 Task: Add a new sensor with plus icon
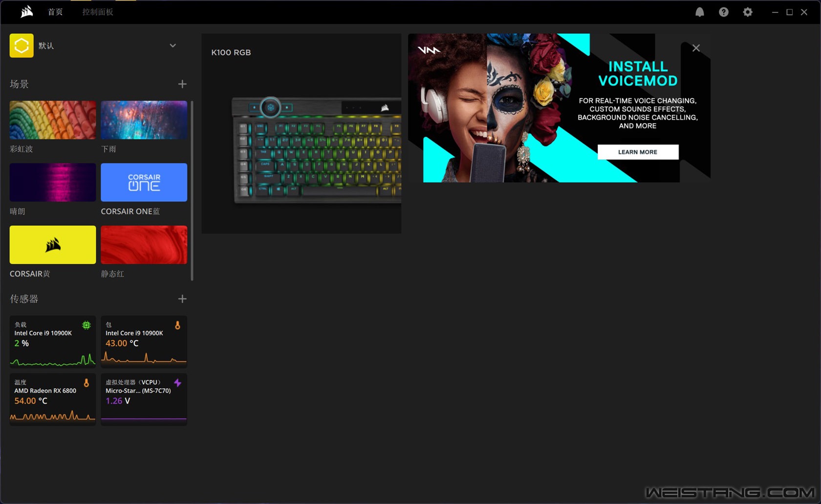pos(182,299)
